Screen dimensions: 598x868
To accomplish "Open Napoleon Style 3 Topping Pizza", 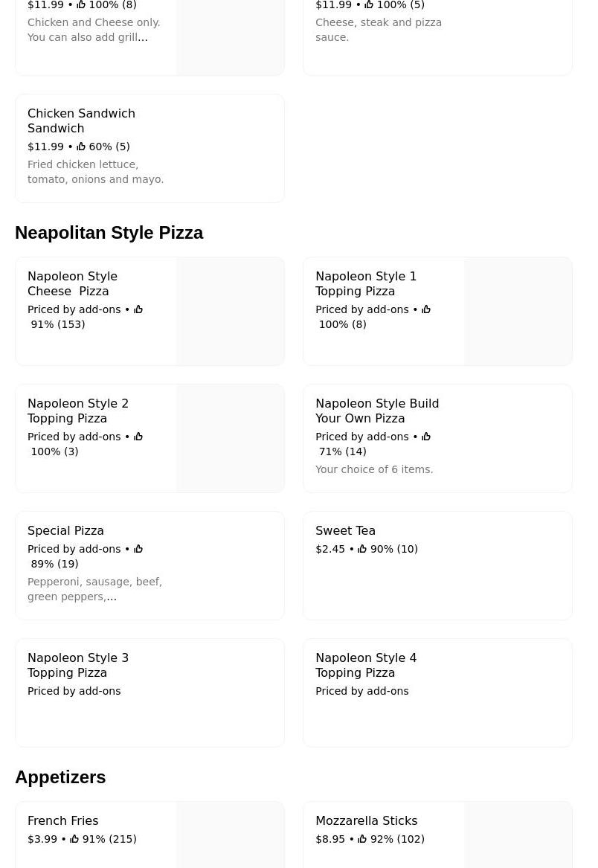I will click(78, 665).
